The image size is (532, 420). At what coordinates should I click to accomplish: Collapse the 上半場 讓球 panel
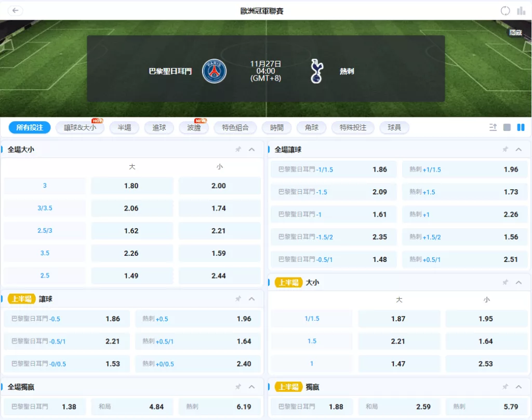(x=252, y=299)
